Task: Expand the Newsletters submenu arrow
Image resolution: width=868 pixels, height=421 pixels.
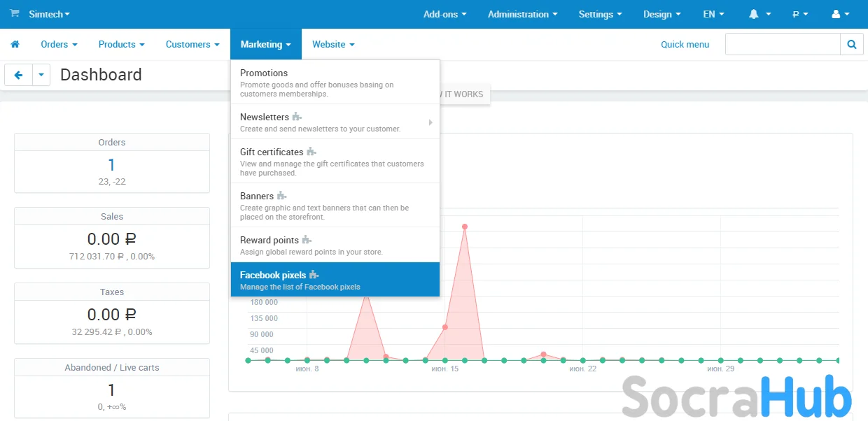Action: [x=430, y=122]
